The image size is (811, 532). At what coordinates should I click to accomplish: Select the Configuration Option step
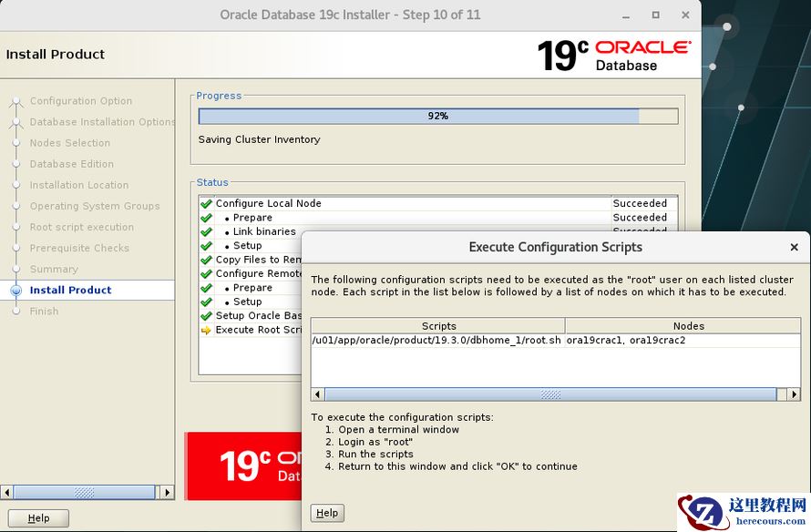pyautogui.click(x=81, y=101)
